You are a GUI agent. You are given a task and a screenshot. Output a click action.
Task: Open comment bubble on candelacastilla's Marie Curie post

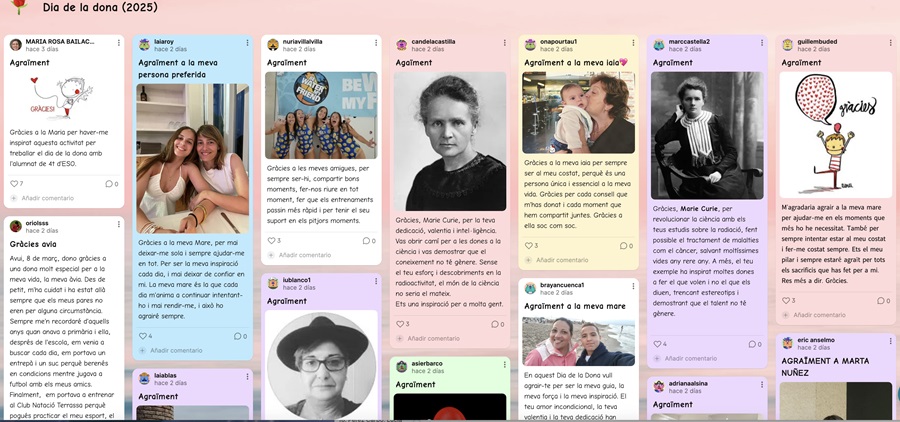[494, 324]
